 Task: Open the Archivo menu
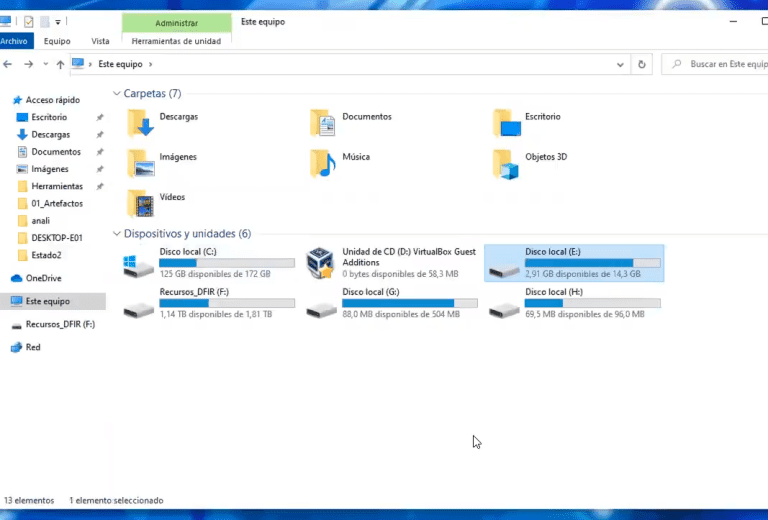15,41
